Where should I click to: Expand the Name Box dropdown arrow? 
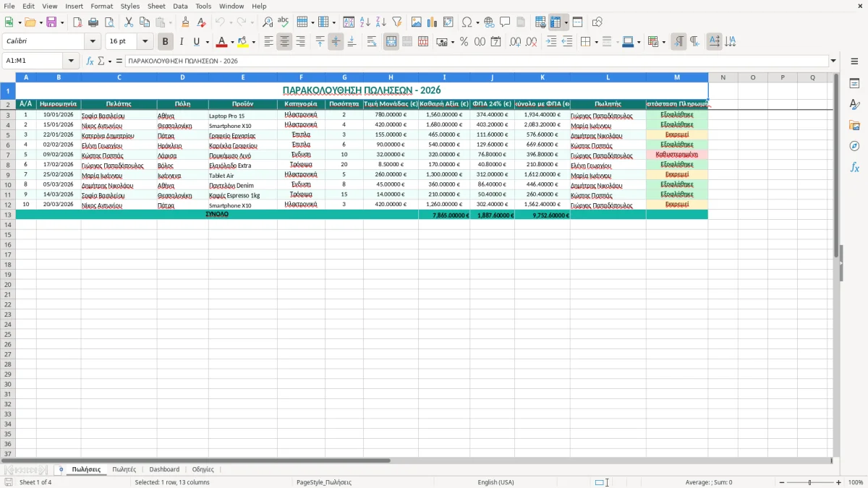tap(71, 61)
